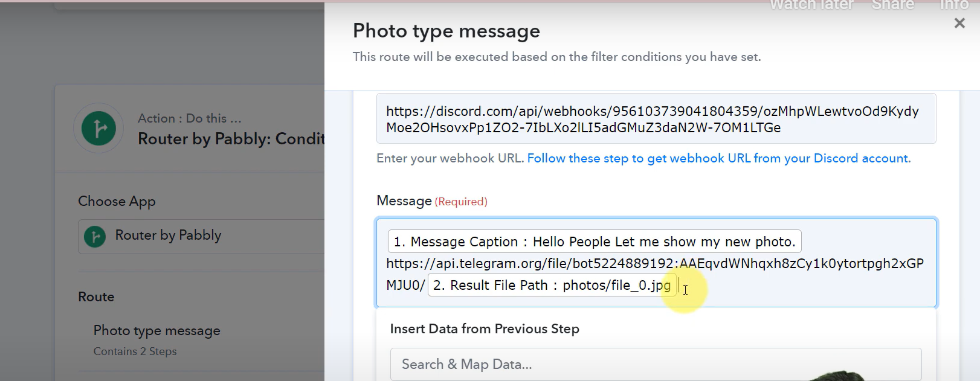Image resolution: width=980 pixels, height=381 pixels.
Task: Select the Message Caption mapped tag
Action: 595,242
